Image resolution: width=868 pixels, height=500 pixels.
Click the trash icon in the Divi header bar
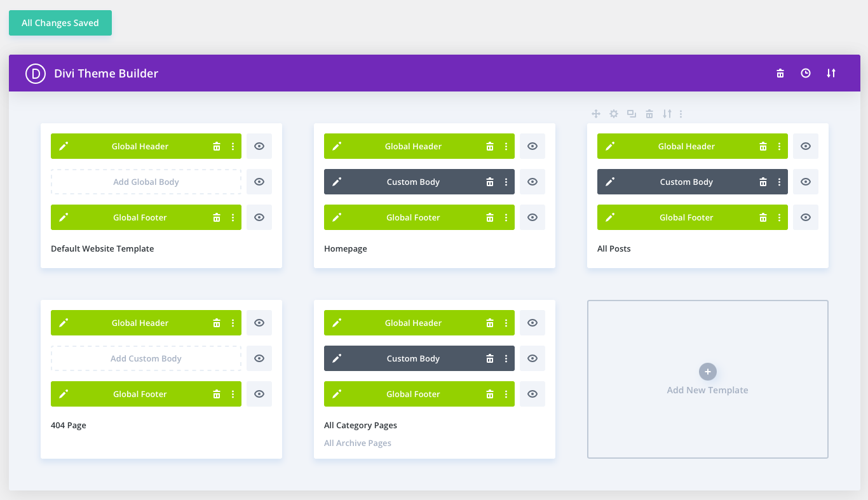click(x=780, y=73)
